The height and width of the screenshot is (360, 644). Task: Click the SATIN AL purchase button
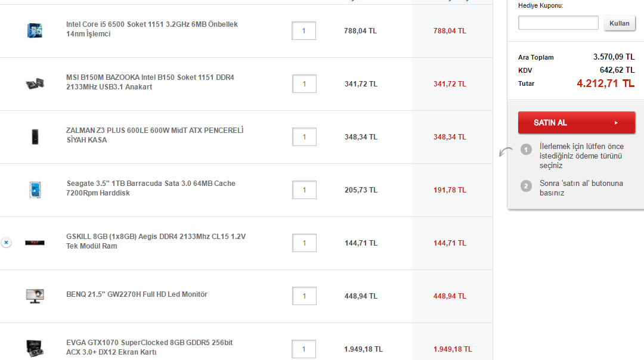[576, 123]
